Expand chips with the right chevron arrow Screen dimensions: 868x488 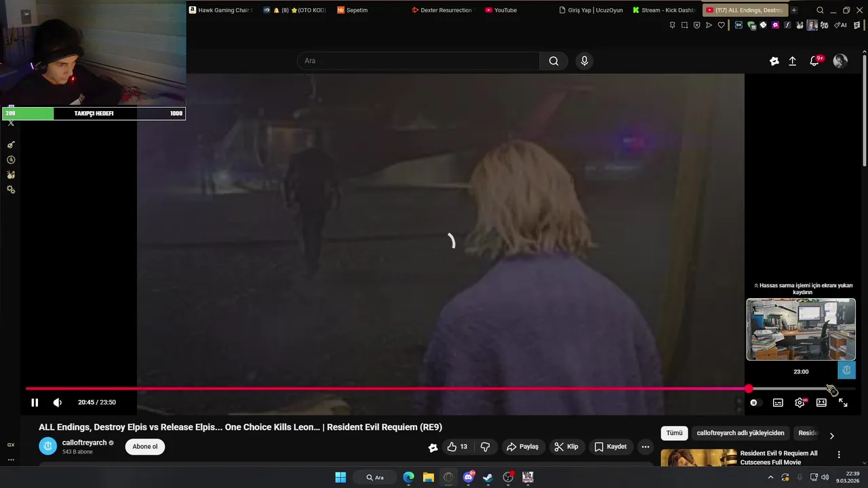pyautogui.click(x=832, y=435)
